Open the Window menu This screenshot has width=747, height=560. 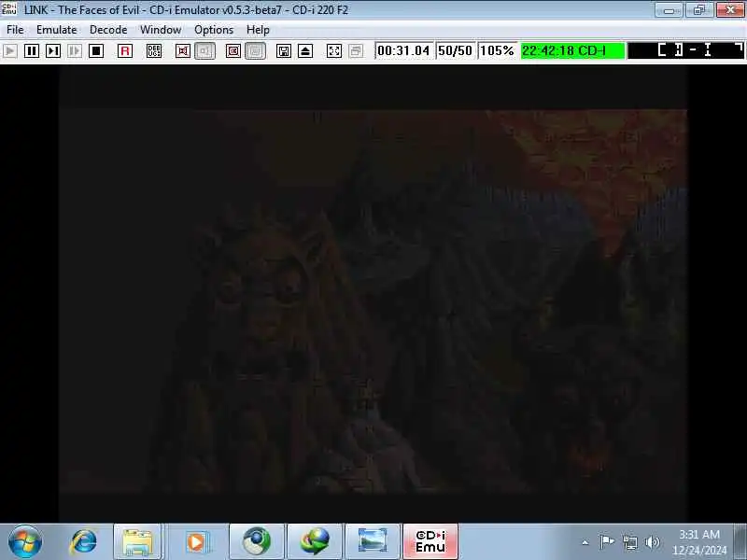[x=161, y=30]
